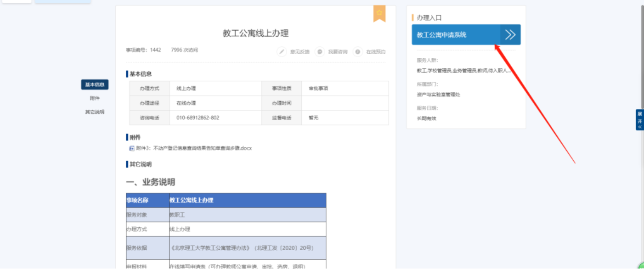Expand the 展开 side panel tab

[639, 120]
